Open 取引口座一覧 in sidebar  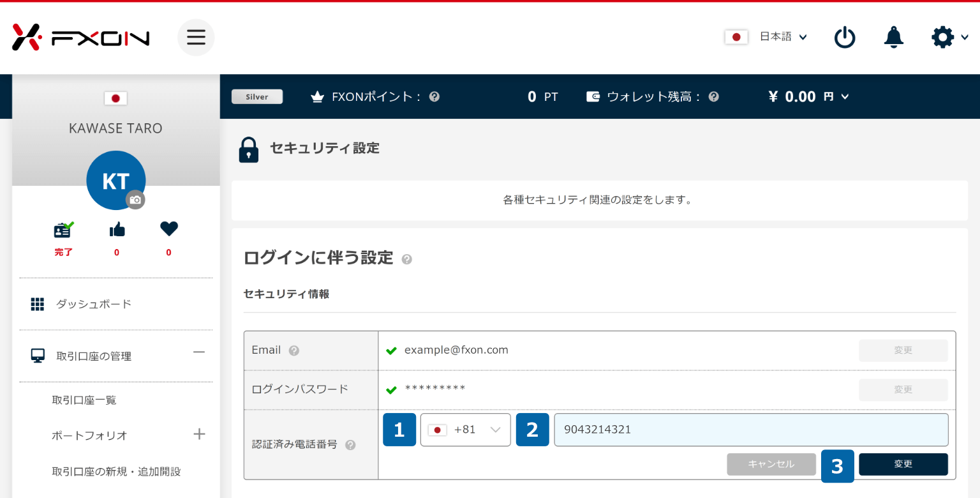(x=84, y=400)
